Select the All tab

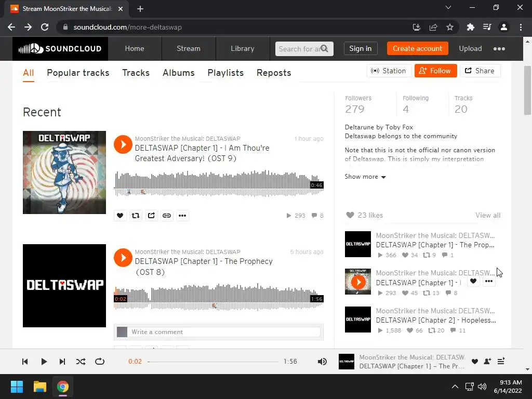coord(29,73)
